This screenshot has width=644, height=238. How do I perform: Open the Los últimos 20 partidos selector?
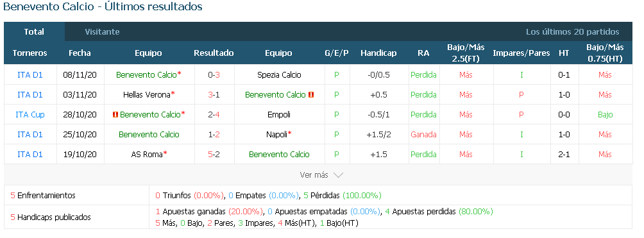coord(573,31)
